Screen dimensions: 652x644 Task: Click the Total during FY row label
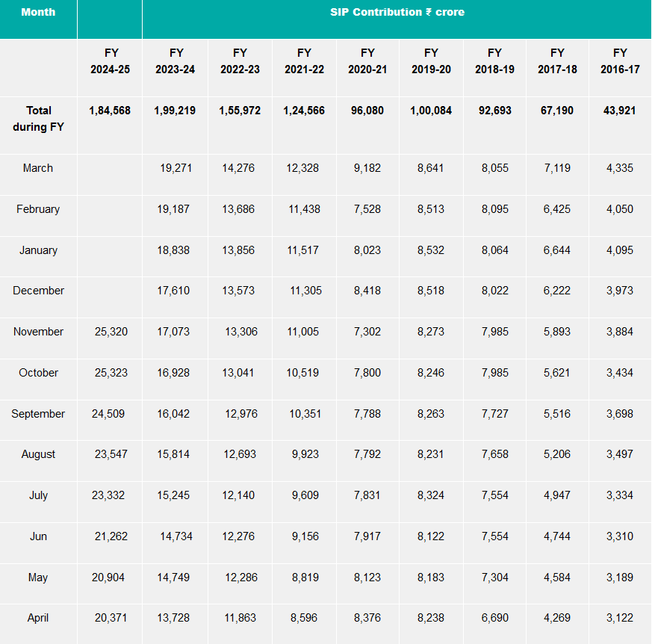pos(38,119)
